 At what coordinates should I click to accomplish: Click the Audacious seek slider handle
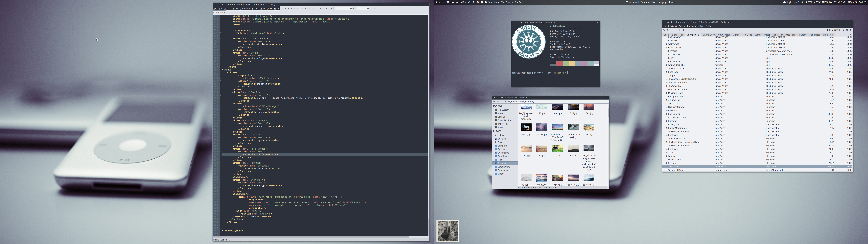699,30
